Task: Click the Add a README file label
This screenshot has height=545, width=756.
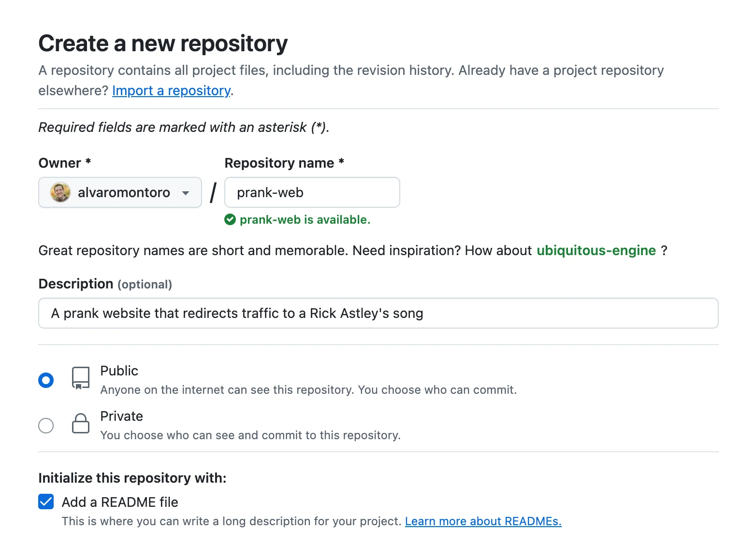Action: 120,502
